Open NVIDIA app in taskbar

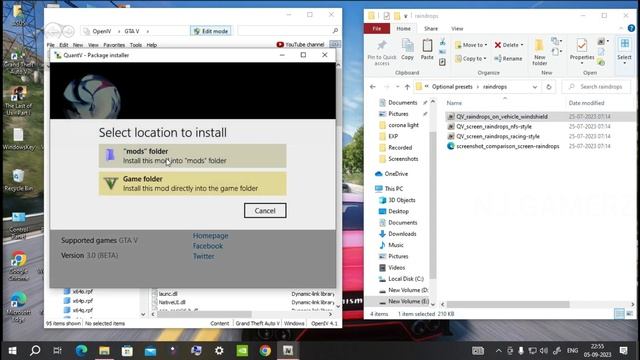point(242,351)
